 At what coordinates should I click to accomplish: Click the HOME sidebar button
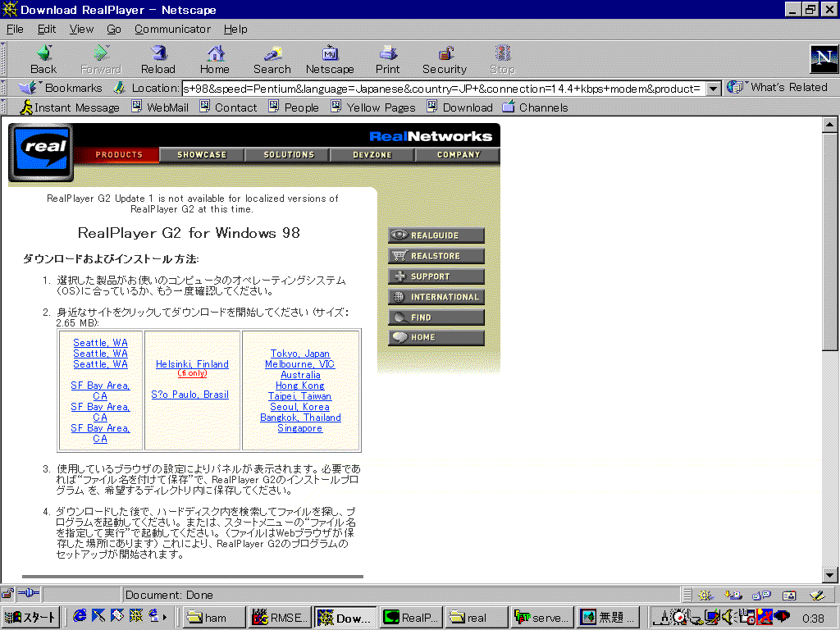436,337
